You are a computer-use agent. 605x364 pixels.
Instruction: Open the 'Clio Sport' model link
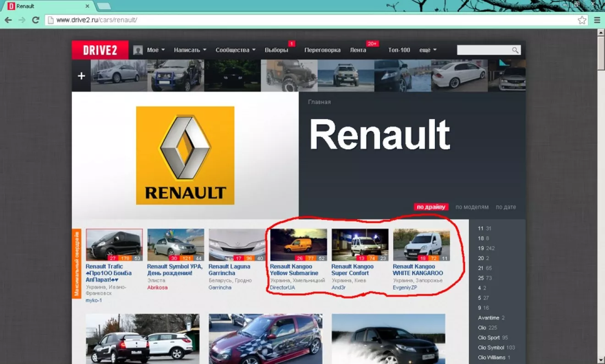pos(489,337)
